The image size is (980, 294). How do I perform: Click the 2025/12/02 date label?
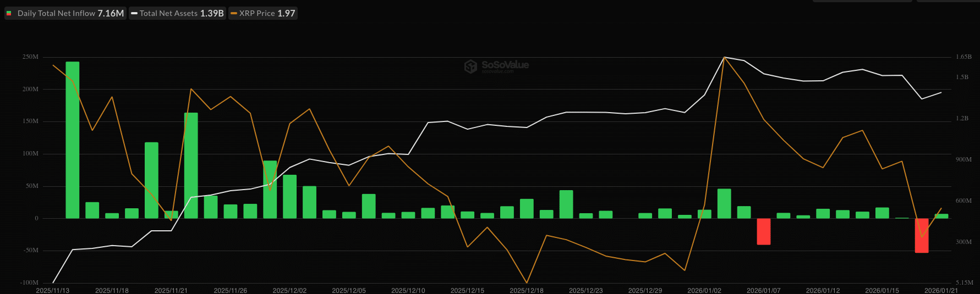click(x=289, y=290)
